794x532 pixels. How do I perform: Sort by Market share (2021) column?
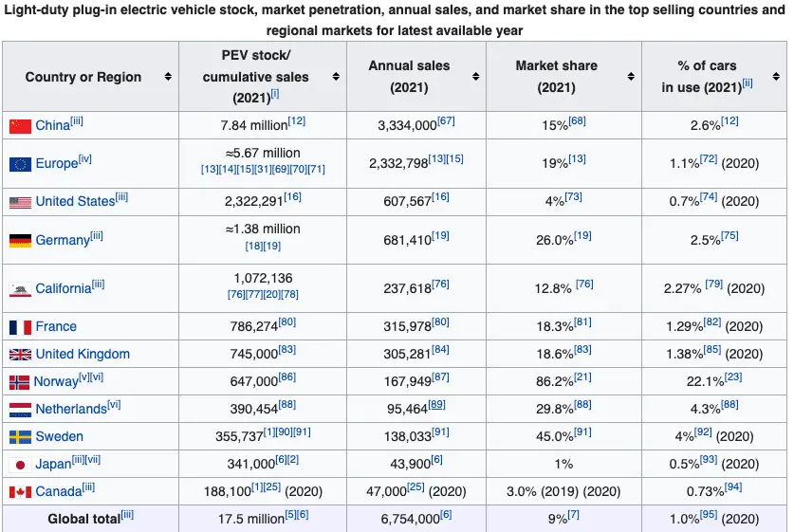pyautogui.click(x=631, y=77)
